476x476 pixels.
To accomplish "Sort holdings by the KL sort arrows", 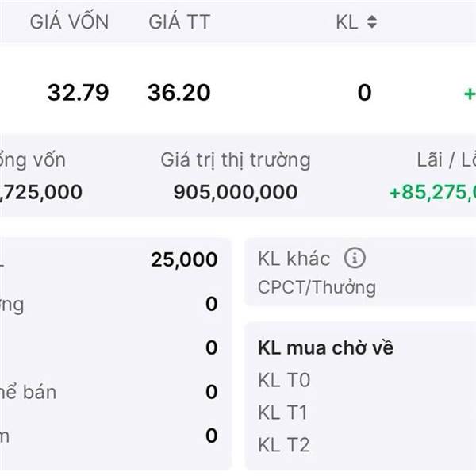I will point(372,22).
